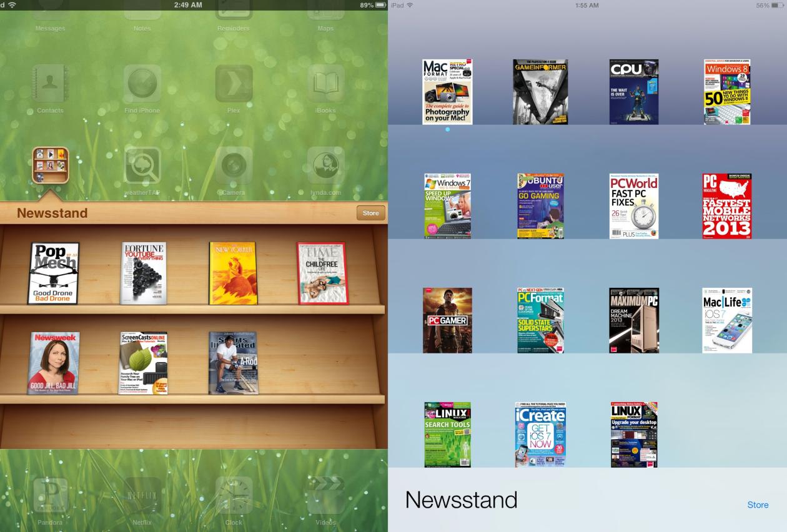The height and width of the screenshot is (532, 787).
Task: Open Mac Format photography guide issue
Action: [x=447, y=92]
